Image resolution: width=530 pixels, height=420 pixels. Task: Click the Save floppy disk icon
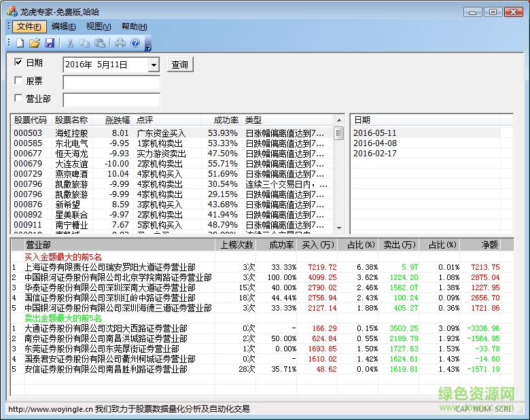pyautogui.click(x=50, y=43)
